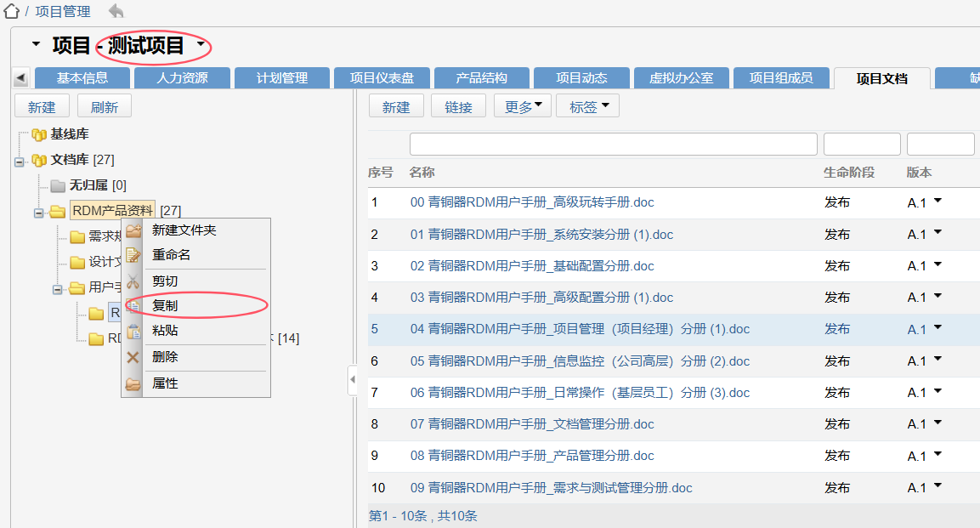Image resolution: width=980 pixels, height=528 pixels.
Task: Switch to the 计划管理 tab
Action: (282, 78)
